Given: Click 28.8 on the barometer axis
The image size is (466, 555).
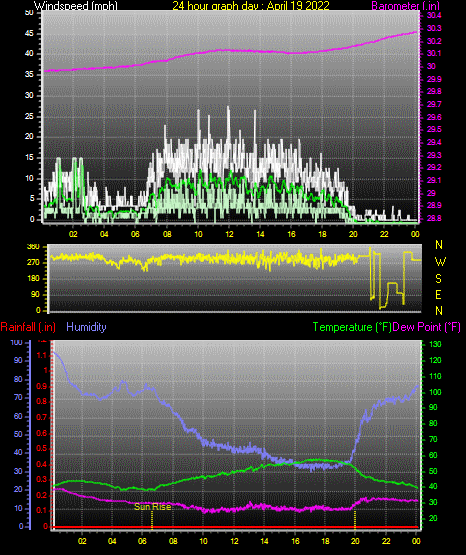Looking at the screenshot, I should 434,218.
